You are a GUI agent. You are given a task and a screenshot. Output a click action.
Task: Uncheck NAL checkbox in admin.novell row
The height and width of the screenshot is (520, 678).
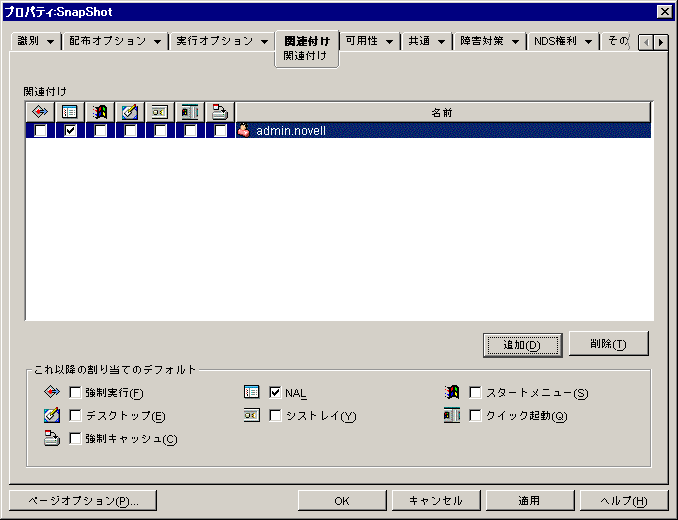[70, 131]
